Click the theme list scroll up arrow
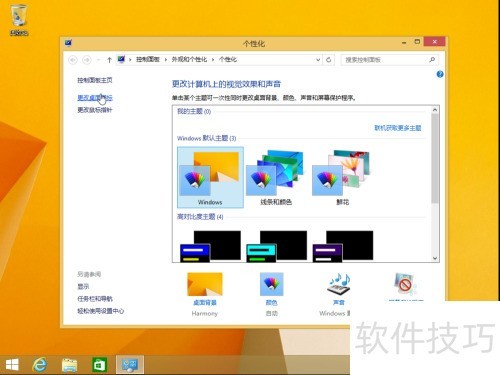The width and height of the screenshot is (500, 375). coord(435,110)
